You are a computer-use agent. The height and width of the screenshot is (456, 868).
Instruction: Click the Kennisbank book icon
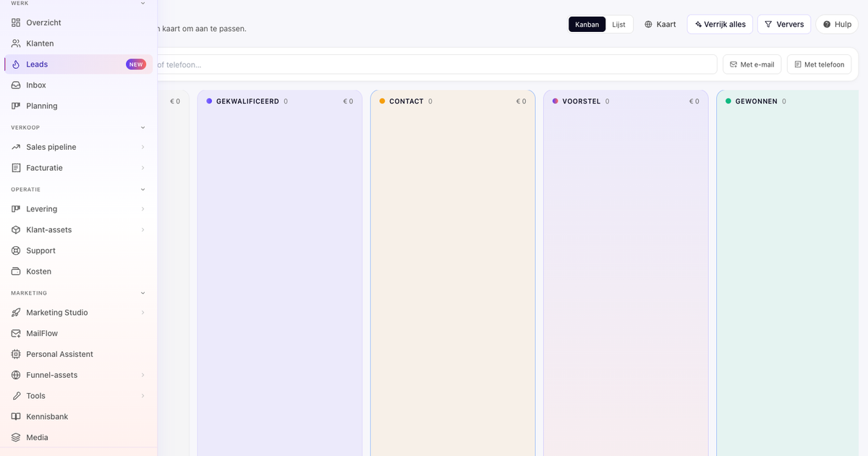16,417
